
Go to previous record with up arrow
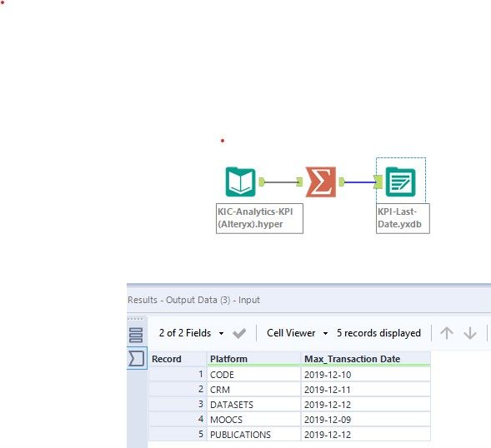pyautogui.click(x=447, y=333)
